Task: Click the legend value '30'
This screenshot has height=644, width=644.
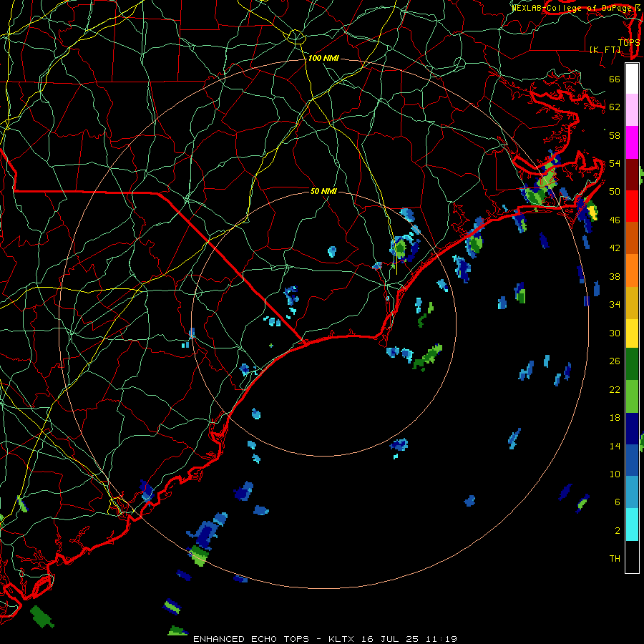Action: (x=615, y=333)
